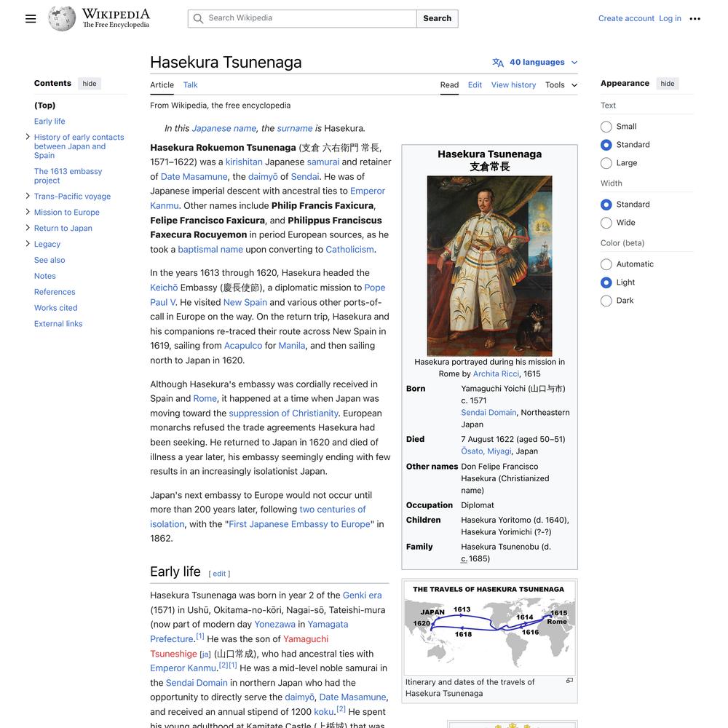Screen dimensions: 728x728
Task: Click the language translation icon
Action: click(x=498, y=62)
